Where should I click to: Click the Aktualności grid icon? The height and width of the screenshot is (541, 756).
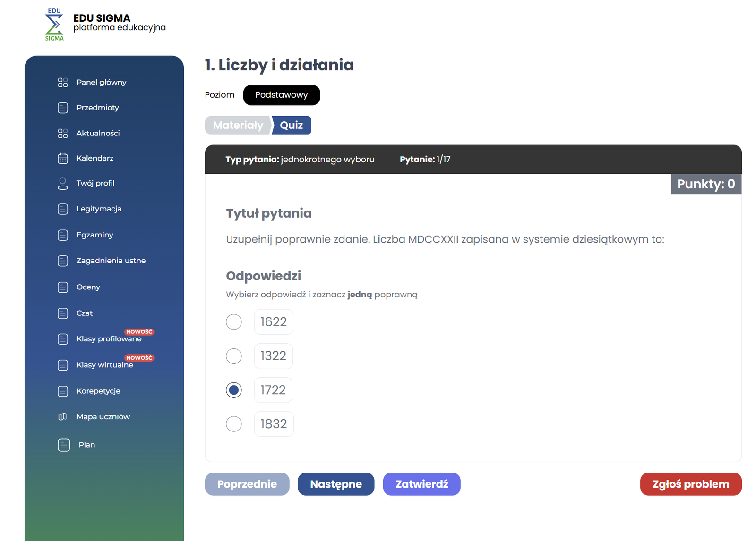coord(63,134)
